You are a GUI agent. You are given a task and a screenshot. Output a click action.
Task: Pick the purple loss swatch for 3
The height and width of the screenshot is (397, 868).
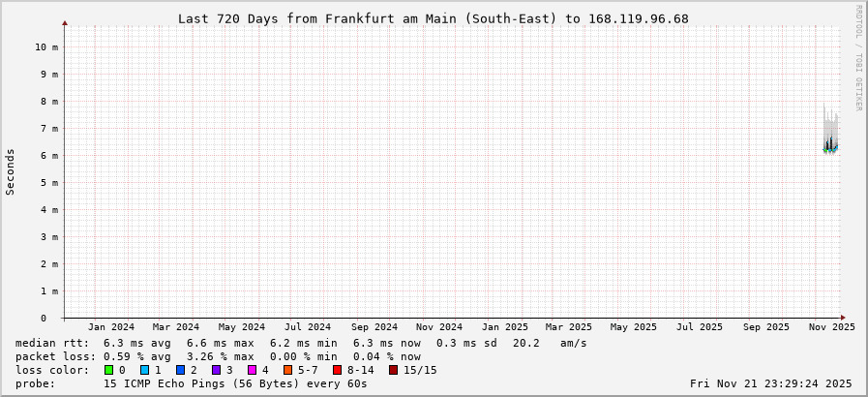pyautogui.click(x=216, y=370)
